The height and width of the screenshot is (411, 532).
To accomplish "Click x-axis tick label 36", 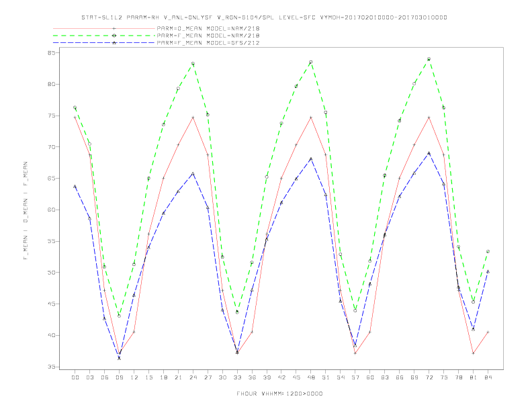I will coord(252,377).
